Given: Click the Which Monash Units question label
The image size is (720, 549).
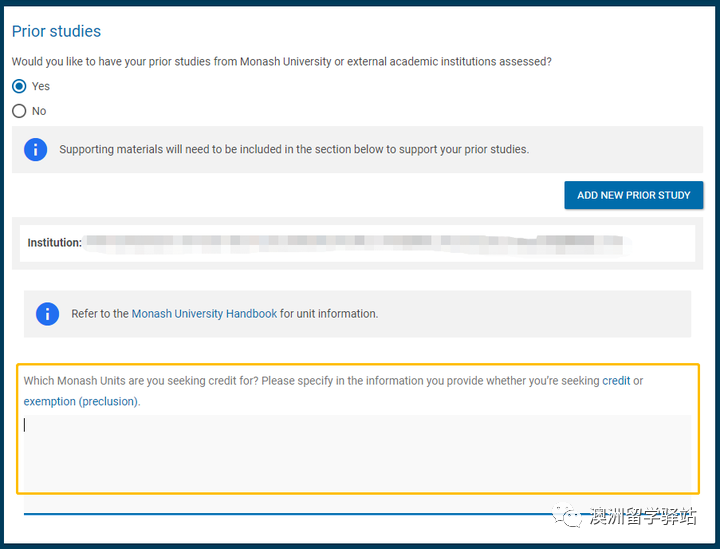Looking at the screenshot, I should (x=310, y=381).
